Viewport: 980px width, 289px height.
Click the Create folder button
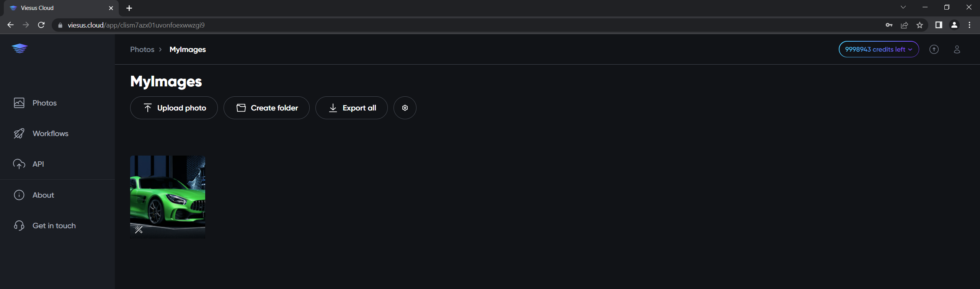(266, 108)
